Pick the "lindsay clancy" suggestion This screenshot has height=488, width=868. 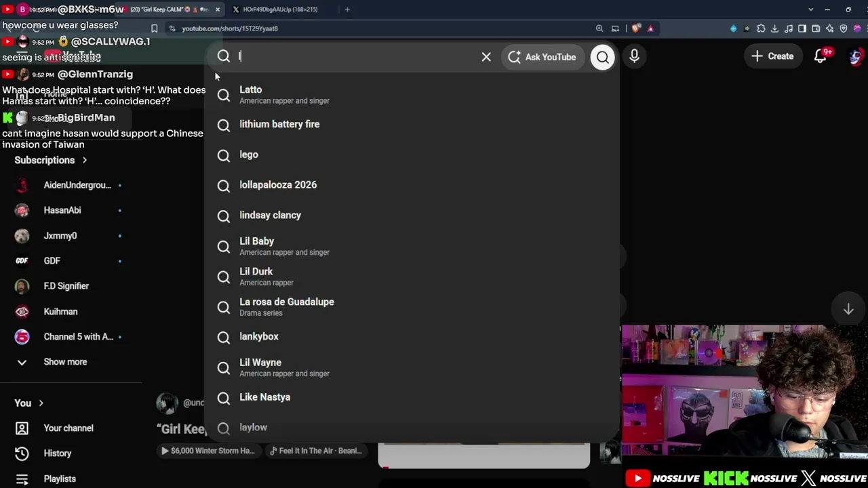click(x=412, y=216)
